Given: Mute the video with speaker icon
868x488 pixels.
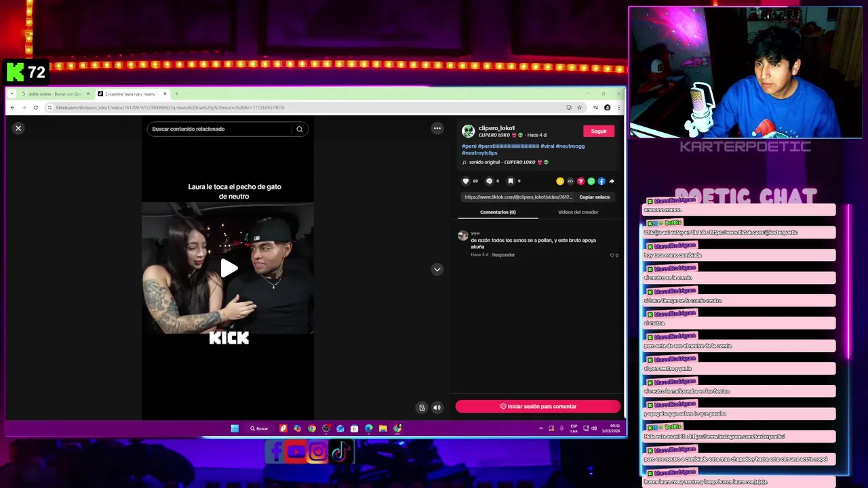Looking at the screenshot, I should click(x=437, y=407).
